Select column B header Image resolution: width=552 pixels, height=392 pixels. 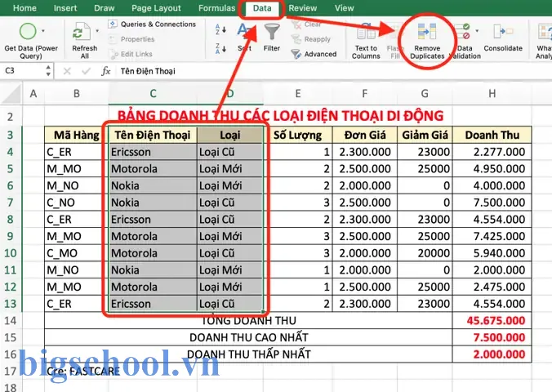click(x=77, y=94)
